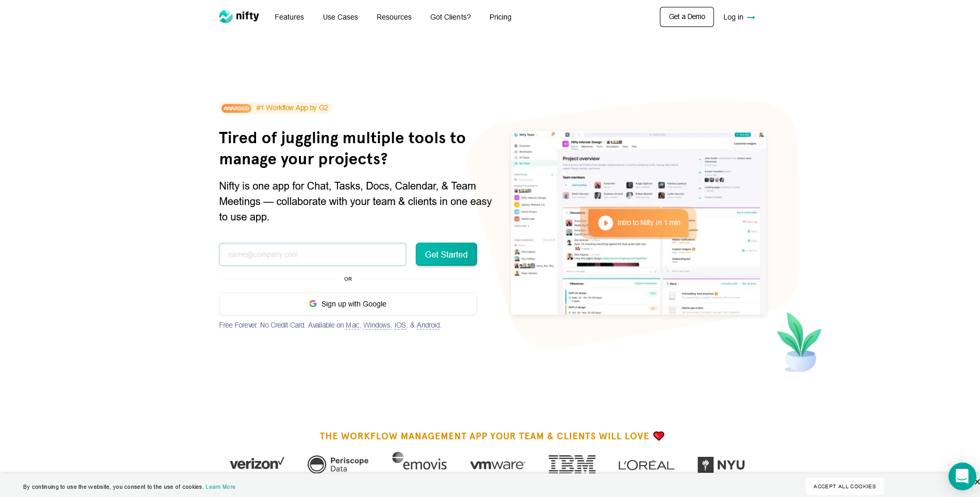Open the Windows download link
The image size is (980, 497).
(377, 325)
